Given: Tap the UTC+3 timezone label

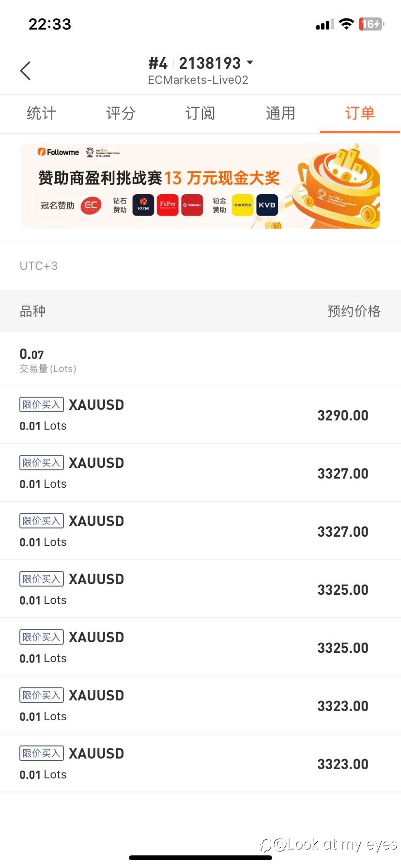Looking at the screenshot, I should (x=39, y=266).
